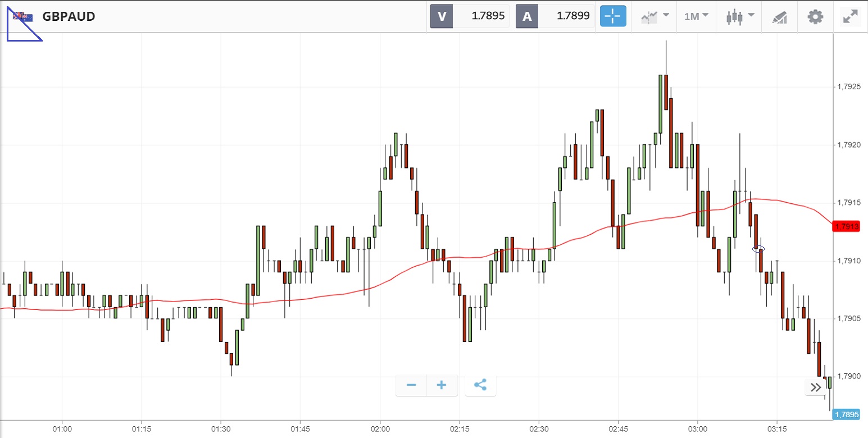Viewport: 868px width, 438px height.
Task: Click the GBP/AUD flag icon
Action: pyautogui.click(x=23, y=17)
